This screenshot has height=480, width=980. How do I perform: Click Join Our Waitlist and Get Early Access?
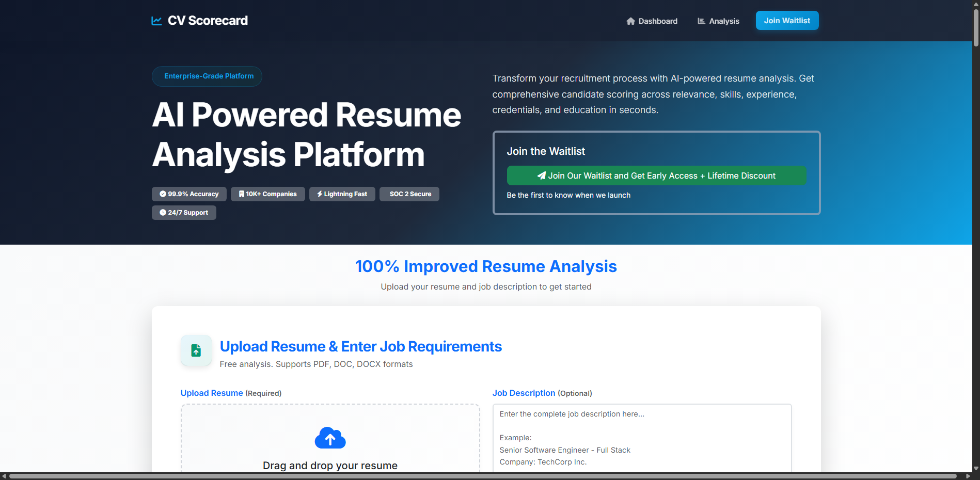656,175
